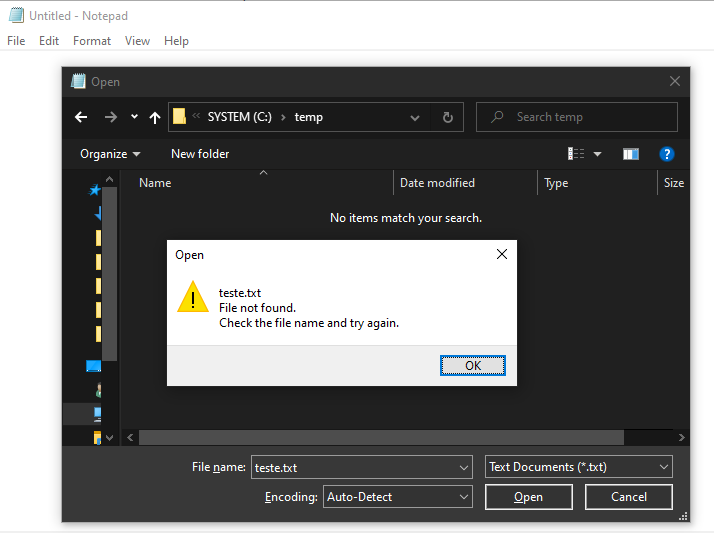This screenshot has height=533, width=714.
Task: Click the Cancel button in Open dialog
Action: 628,497
